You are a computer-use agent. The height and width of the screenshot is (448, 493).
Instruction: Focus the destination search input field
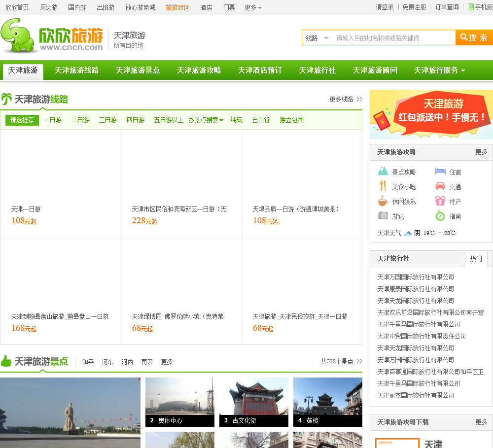point(394,38)
